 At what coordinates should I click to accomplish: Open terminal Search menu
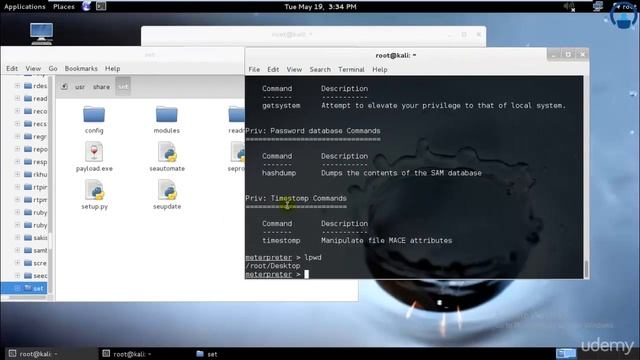[320, 69]
